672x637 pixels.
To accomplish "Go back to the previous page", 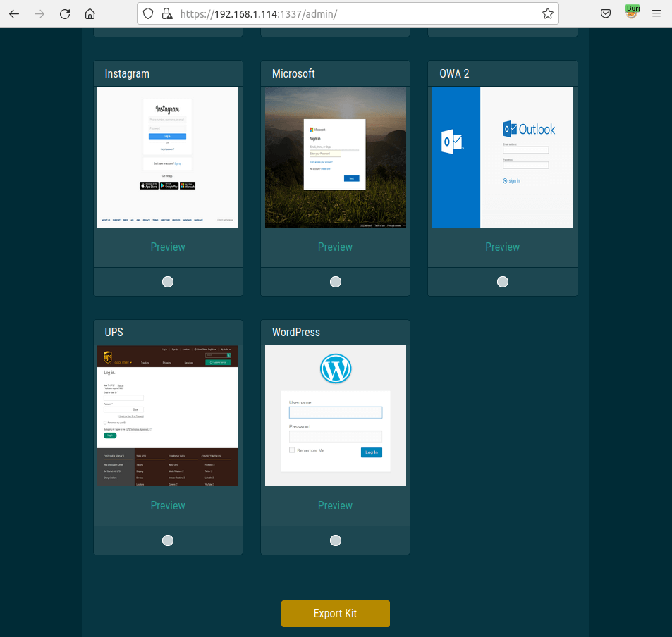I will coord(14,13).
